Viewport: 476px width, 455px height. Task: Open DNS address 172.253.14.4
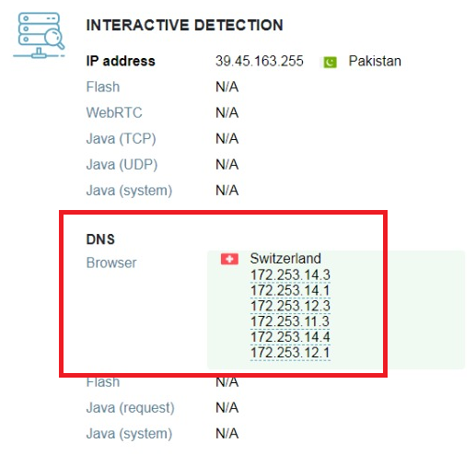point(290,337)
